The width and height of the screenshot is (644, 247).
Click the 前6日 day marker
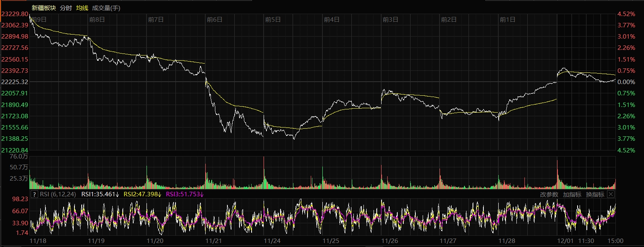coord(214,19)
